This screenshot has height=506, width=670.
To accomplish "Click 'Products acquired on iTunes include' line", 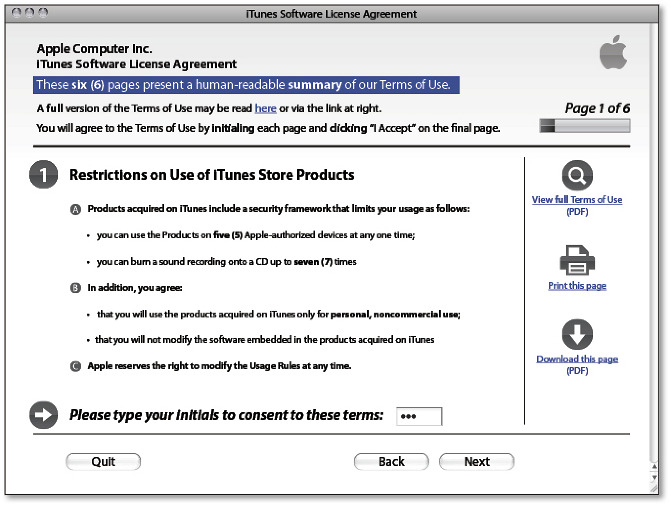I will coord(279,209).
